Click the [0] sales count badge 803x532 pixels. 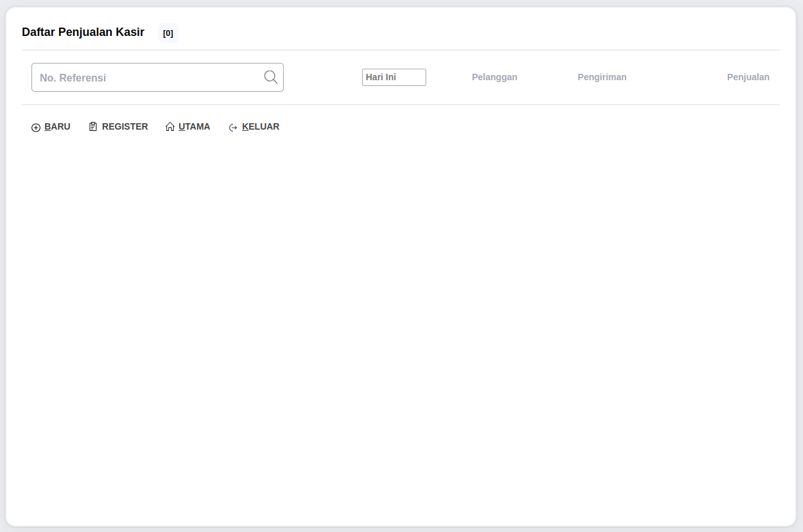(x=168, y=33)
